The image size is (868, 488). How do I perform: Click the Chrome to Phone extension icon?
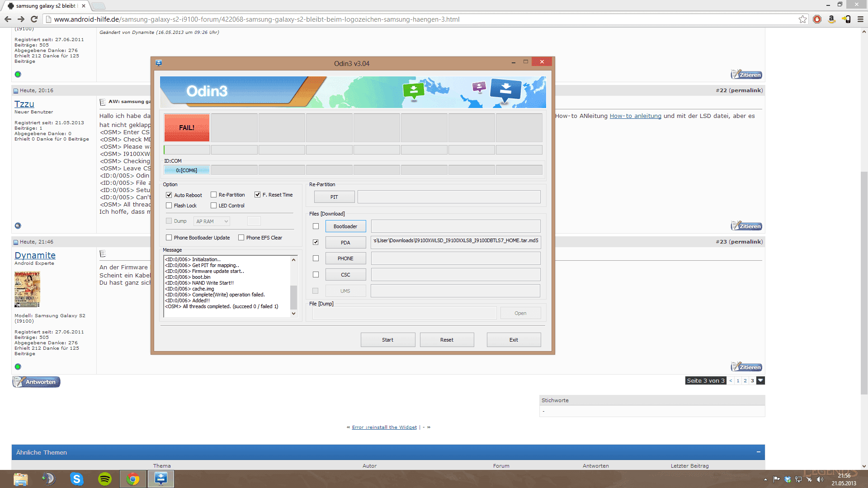(846, 19)
